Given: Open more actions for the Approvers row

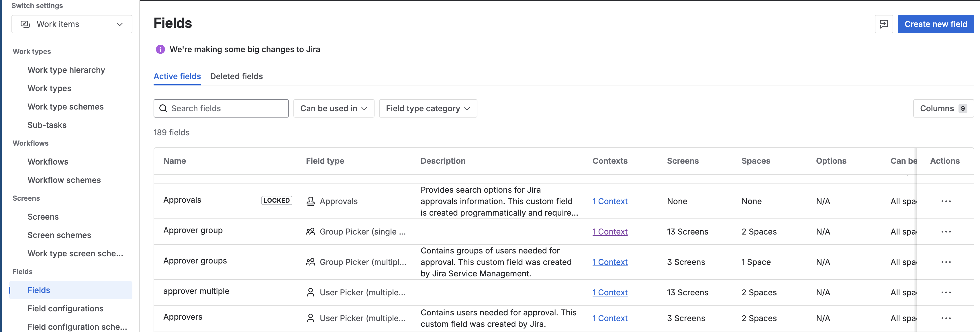Looking at the screenshot, I should pyautogui.click(x=946, y=318).
